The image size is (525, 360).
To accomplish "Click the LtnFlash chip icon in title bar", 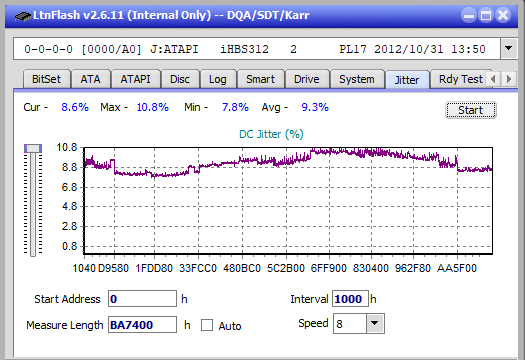I will tap(22, 16).
